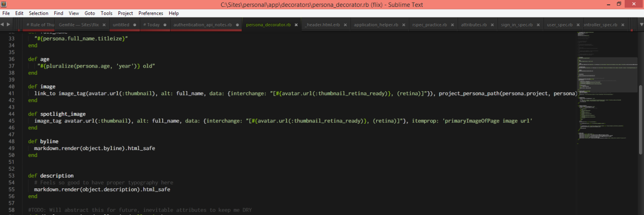Screen dimensions: 644x215
Task: Click the pluralize(persona.age, 'year') line
Action: pos(96,66)
